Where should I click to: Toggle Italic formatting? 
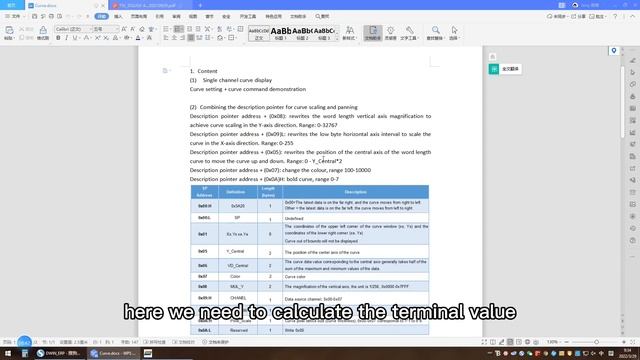(66, 38)
